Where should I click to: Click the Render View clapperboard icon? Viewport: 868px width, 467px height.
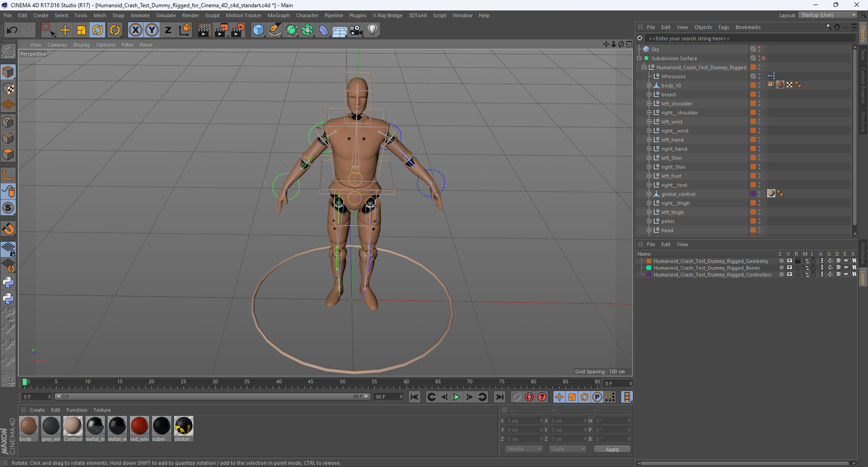(x=204, y=30)
